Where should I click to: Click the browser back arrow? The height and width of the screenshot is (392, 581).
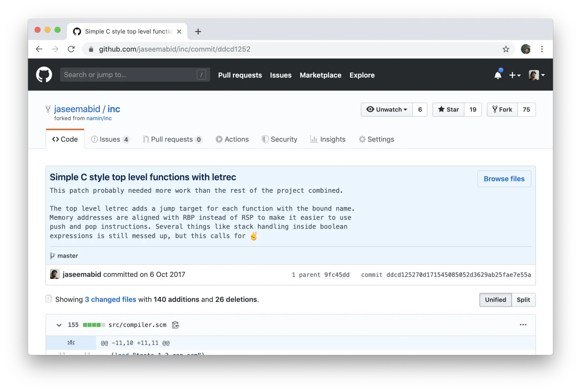39,49
